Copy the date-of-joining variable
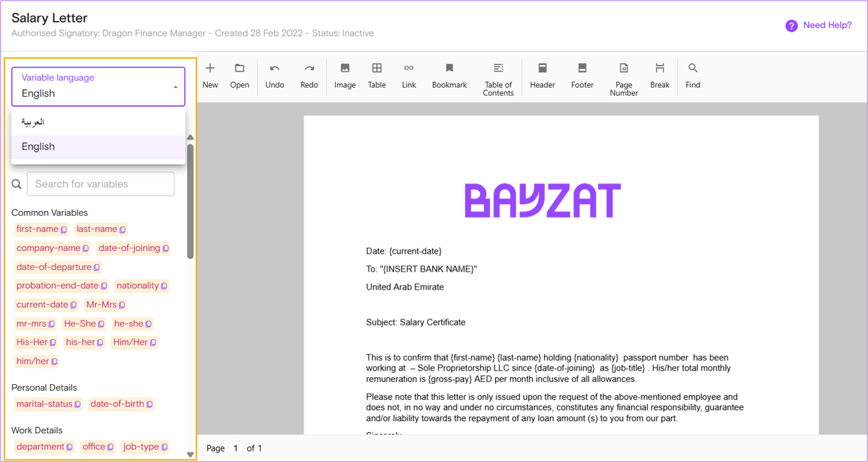The image size is (868, 462). [166, 248]
